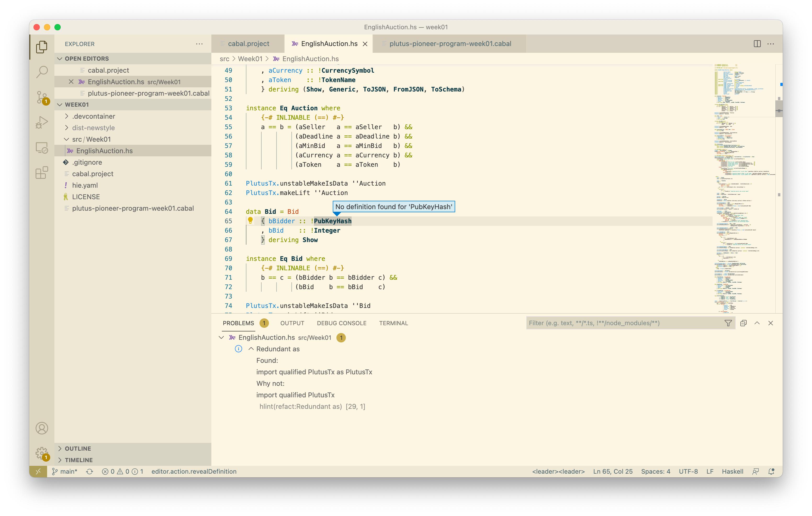
Task: Collapse the src/Week01 folder
Action: [66, 139]
